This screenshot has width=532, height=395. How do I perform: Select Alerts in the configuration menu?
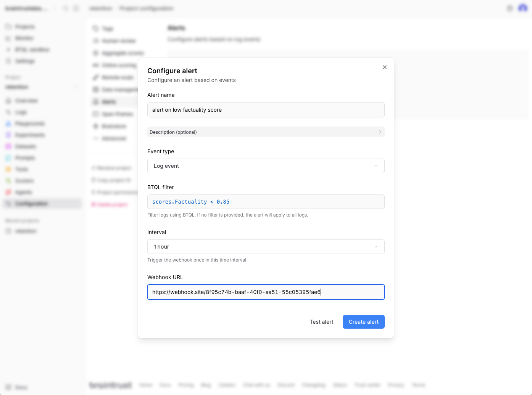pos(109,102)
